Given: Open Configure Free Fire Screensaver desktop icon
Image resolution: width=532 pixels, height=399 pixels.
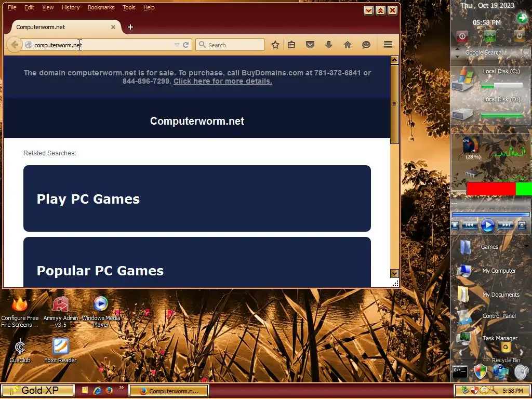Looking at the screenshot, I should pos(20,312).
